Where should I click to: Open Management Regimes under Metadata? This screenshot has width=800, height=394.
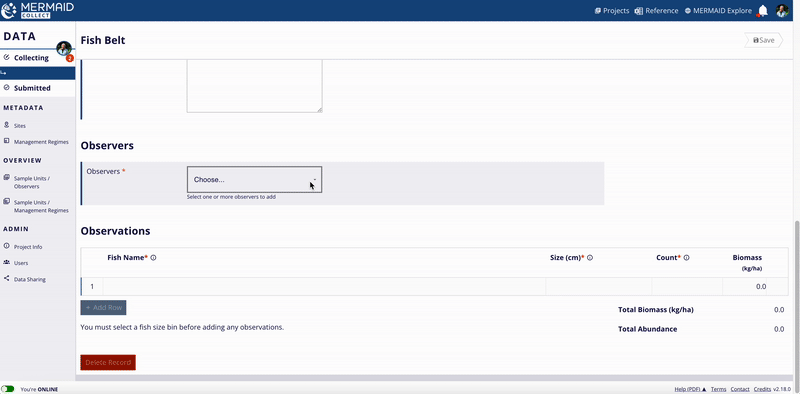click(41, 142)
